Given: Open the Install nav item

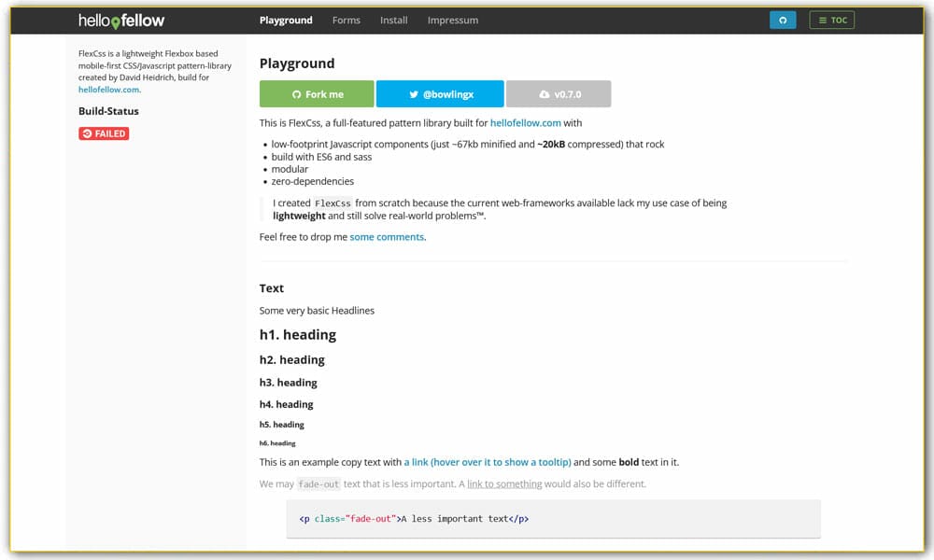Looking at the screenshot, I should click(393, 20).
